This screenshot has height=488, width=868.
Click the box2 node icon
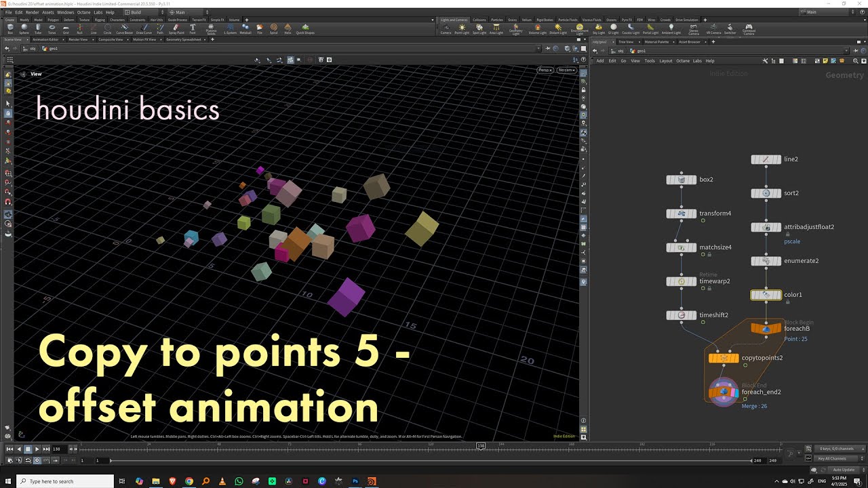point(682,180)
